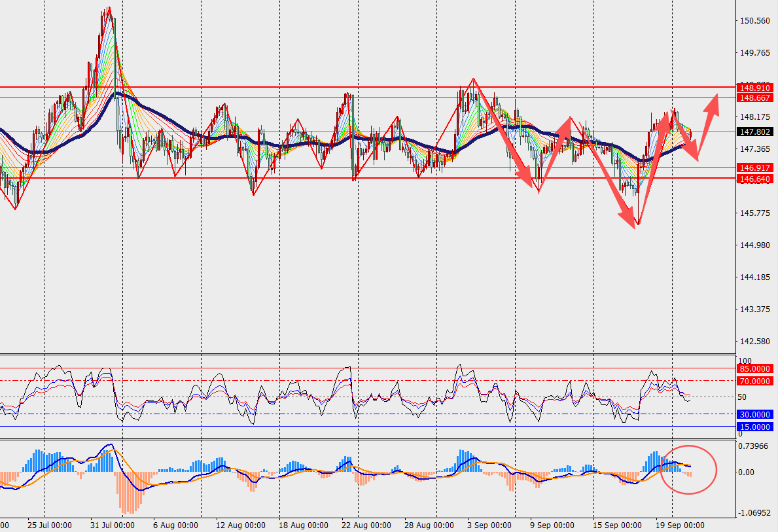This screenshot has width=778, height=532.
Task: Select the red 85.0000 oscillator level label
Action: click(x=755, y=368)
